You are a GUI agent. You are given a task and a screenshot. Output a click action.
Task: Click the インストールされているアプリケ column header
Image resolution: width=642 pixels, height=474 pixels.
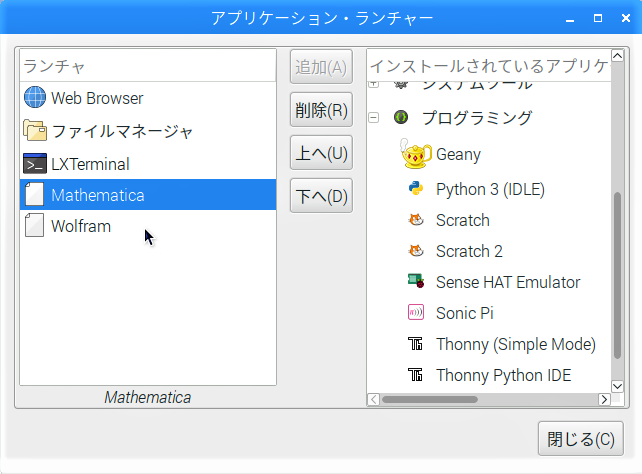[489, 65]
